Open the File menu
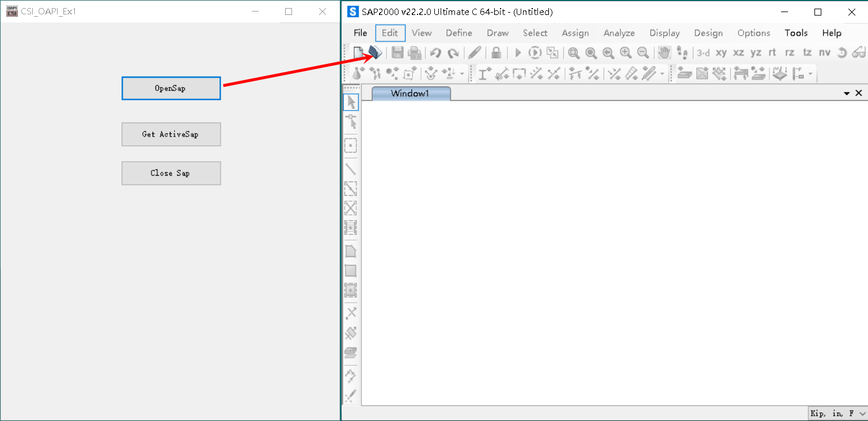Screen dimensions: 868x421 pos(361,33)
